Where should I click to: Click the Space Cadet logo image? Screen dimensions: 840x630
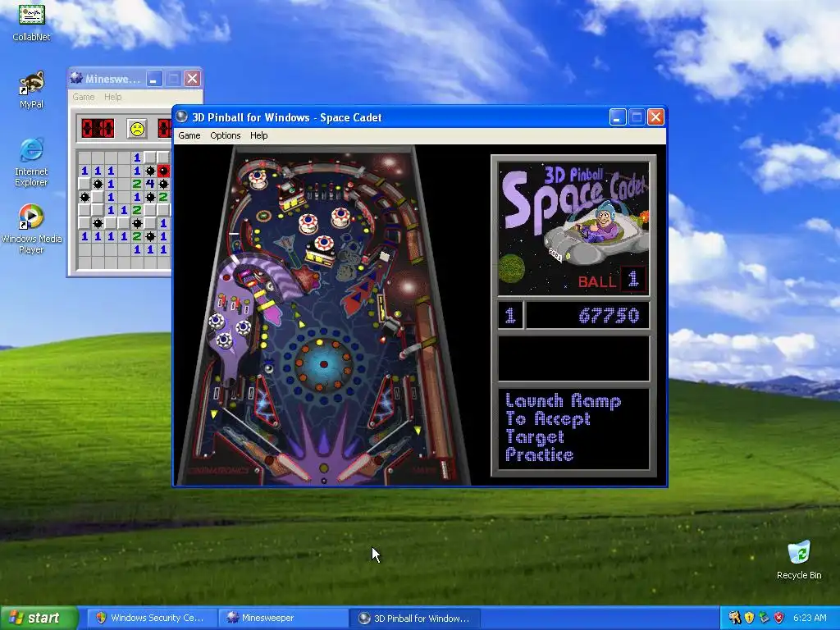pos(573,229)
